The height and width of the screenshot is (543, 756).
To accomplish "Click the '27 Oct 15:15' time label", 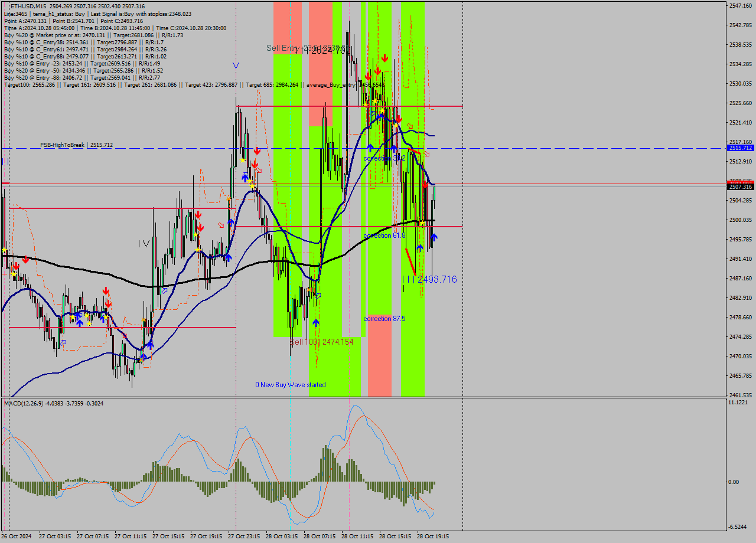I will [168, 537].
